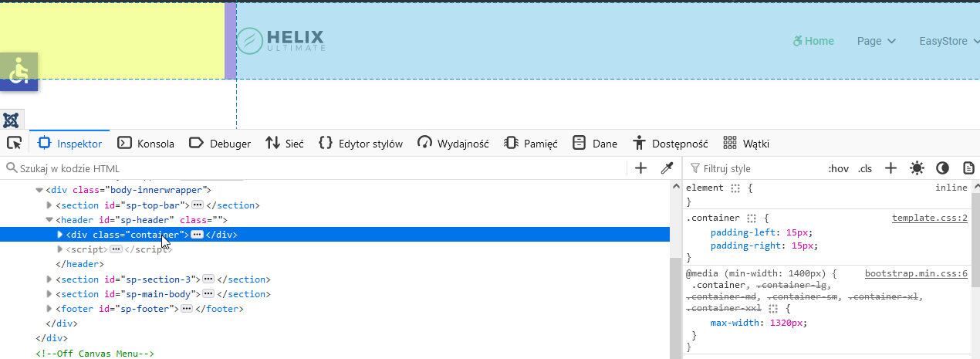Switch to the Debuger tab
Viewport: 980px width, 359px height.
point(220,143)
